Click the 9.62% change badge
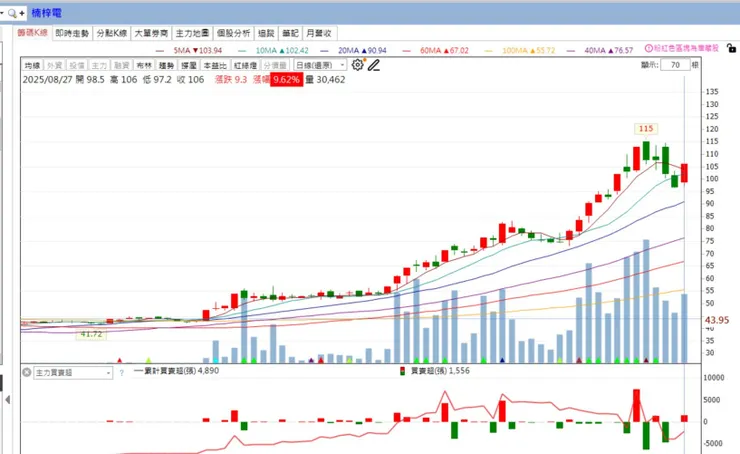 tap(286, 79)
